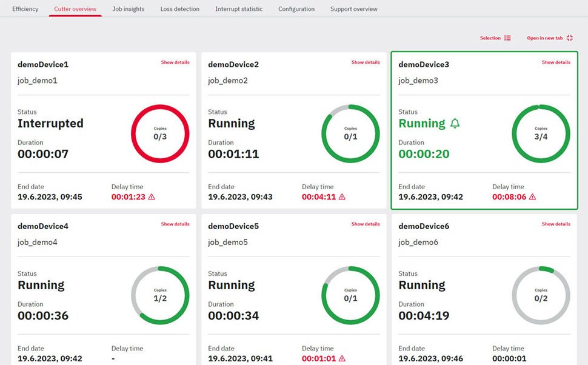Click duration value 00:00:34

click(x=233, y=316)
